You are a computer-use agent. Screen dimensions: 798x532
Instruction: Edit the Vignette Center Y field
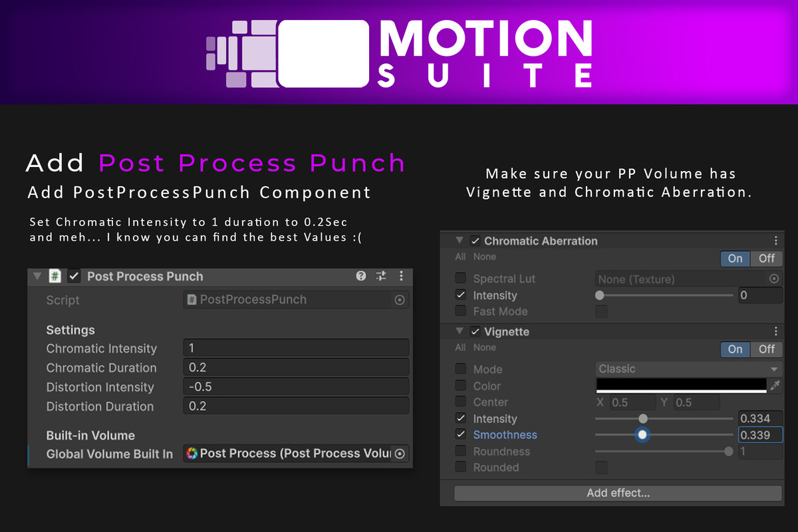click(696, 402)
